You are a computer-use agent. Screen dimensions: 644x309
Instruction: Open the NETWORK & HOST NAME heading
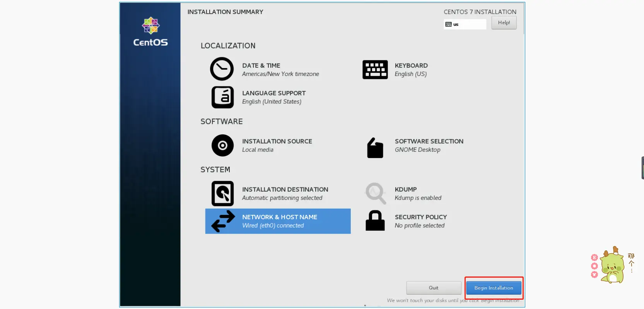point(280,217)
